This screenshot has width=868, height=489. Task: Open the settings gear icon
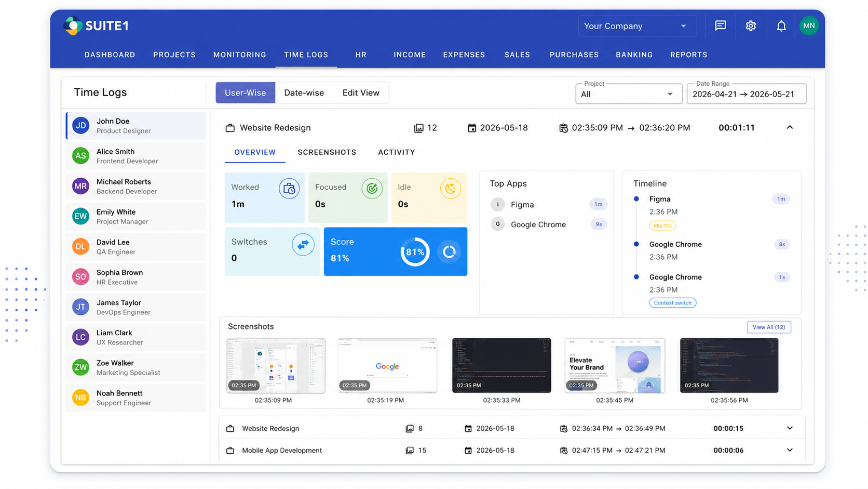point(751,25)
